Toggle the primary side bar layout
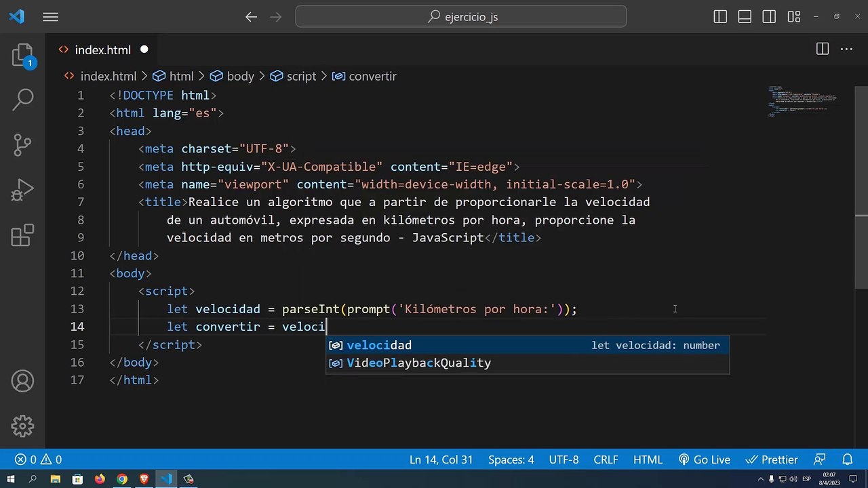The height and width of the screenshot is (488, 868). pos(721,17)
